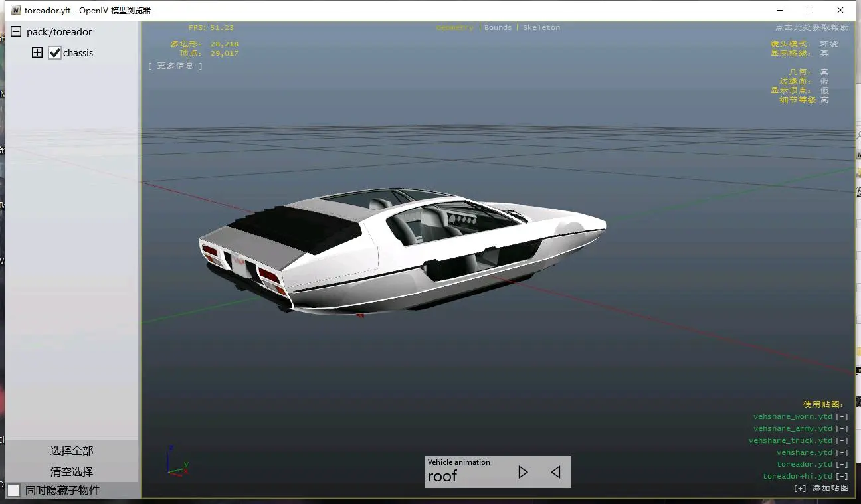
Task: Toggle 镜头模式 value 环绕
Action: click(x=829, y=44)
